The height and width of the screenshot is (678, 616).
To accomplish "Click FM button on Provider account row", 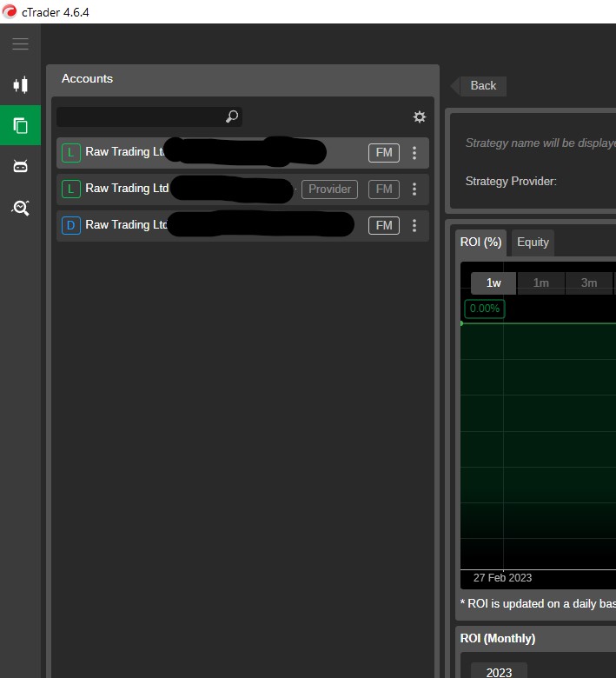I will (384, 189).
